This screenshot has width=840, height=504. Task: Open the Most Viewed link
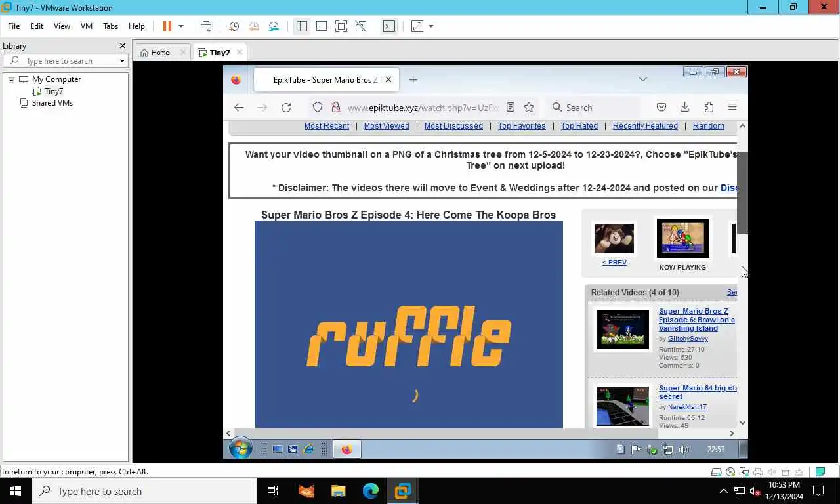point(387,126)
